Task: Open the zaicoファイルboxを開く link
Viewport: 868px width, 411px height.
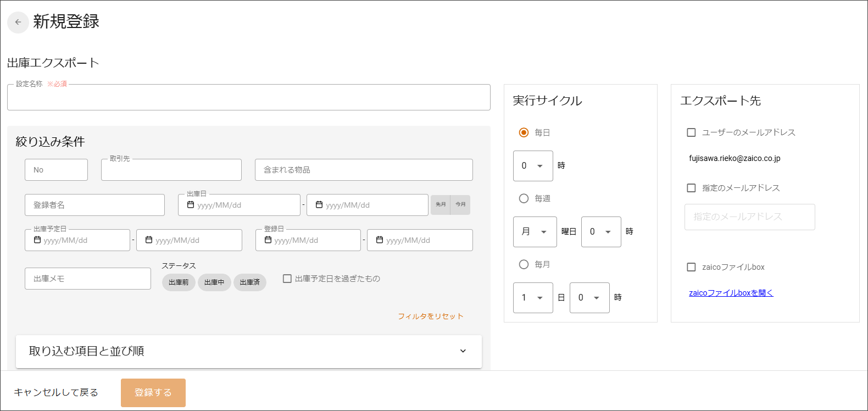Action: click(x=731, y=293)
